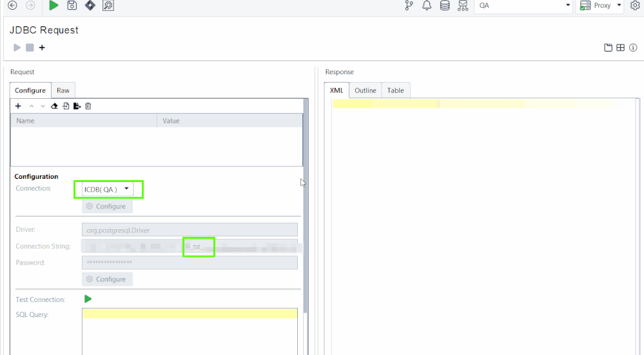Viewport: 644px width, 355px height.
Task: Go back with the left arrow icon
Action: click(13, 5)
